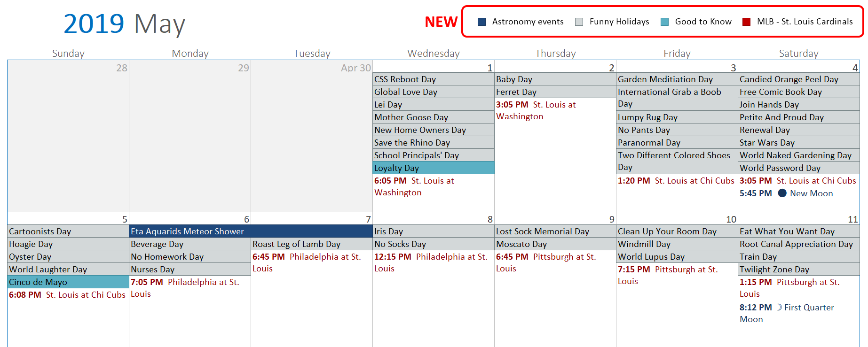The height and width of the screenshot is (347, 868).
Task: Click the Funny Holidays gray legend square
Action: point(579,22)
